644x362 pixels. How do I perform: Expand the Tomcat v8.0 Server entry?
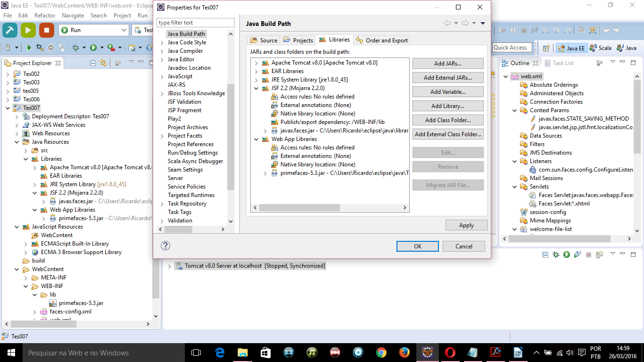coord(169,266)
